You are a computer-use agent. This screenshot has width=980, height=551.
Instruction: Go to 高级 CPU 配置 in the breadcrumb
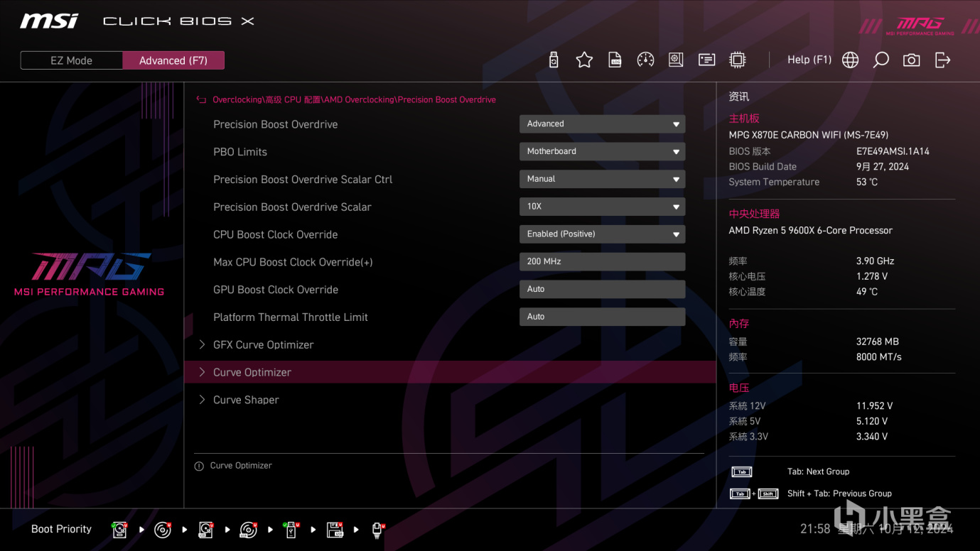(x=293, y=100)
